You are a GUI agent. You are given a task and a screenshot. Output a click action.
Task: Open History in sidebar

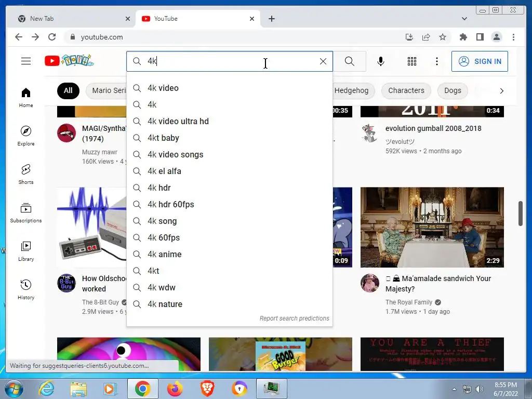[x=26, y=290]
